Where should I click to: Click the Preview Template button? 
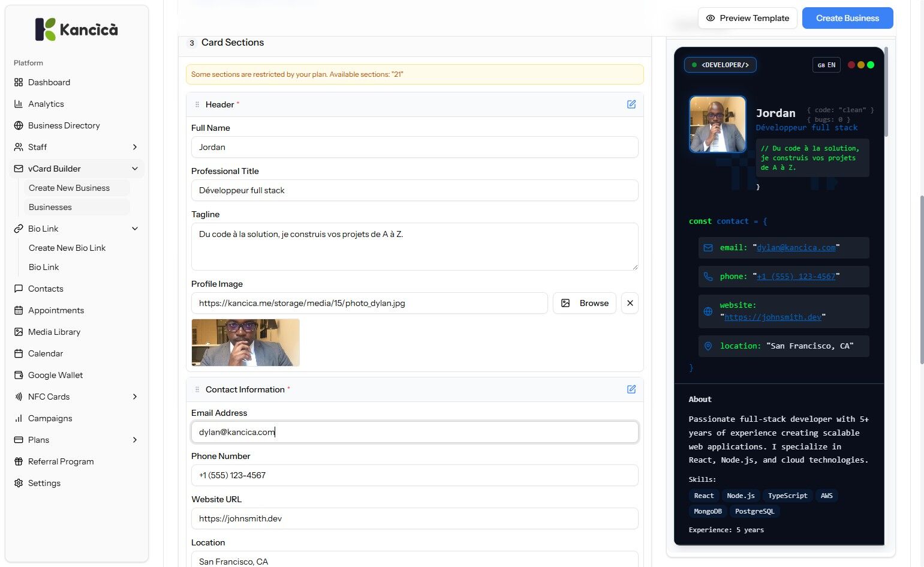tap(748, 18)
